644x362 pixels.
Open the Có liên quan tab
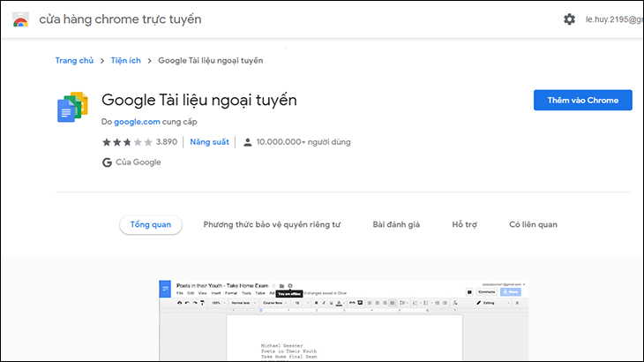pyautogui.click(x=533, y=225)
